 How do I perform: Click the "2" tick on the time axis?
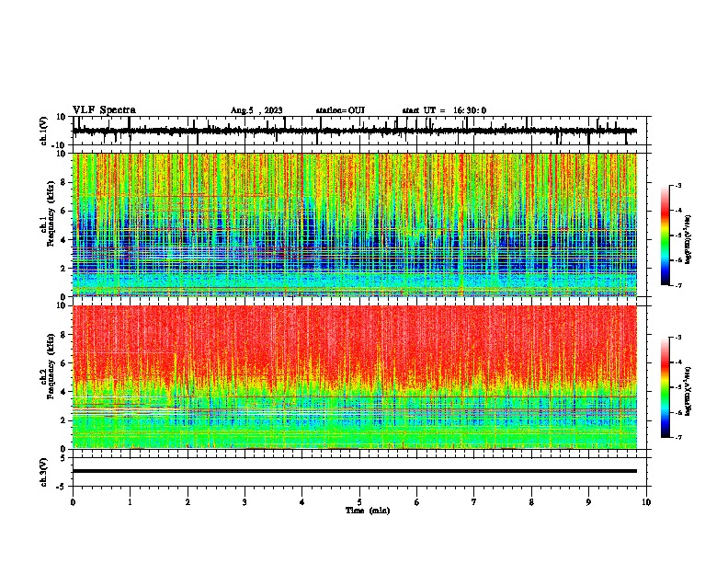[x=188, y=502]
